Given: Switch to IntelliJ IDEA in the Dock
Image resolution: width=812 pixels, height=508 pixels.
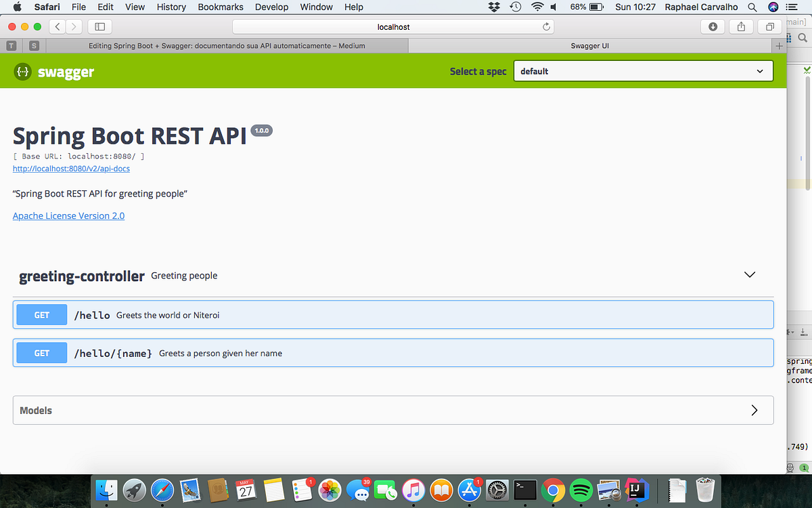Looking at the screenshot, I should point(636,489).
